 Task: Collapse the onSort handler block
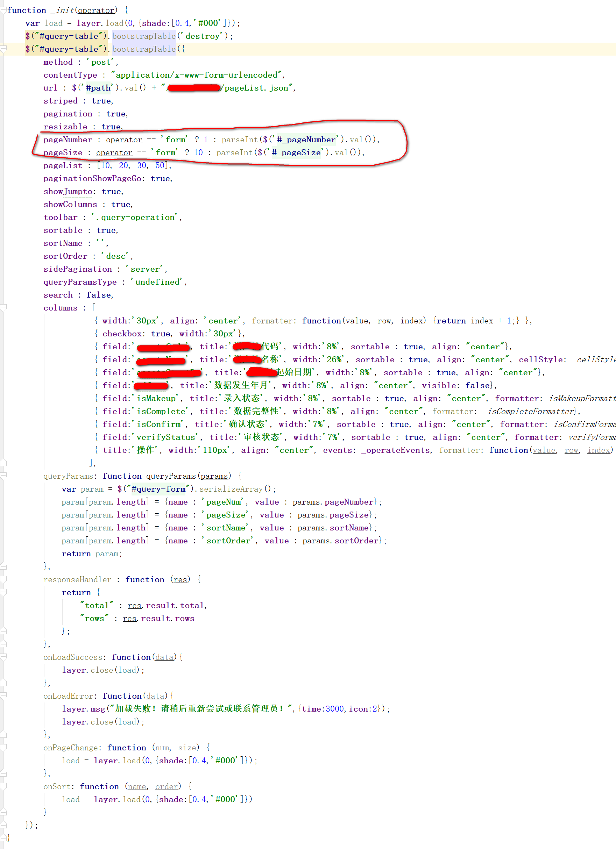point(3,786)
